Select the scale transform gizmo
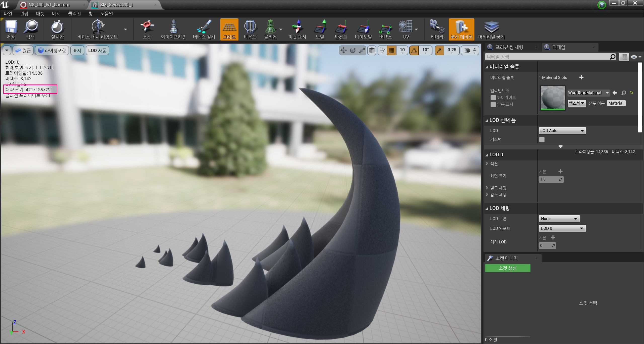 point(362,50)
